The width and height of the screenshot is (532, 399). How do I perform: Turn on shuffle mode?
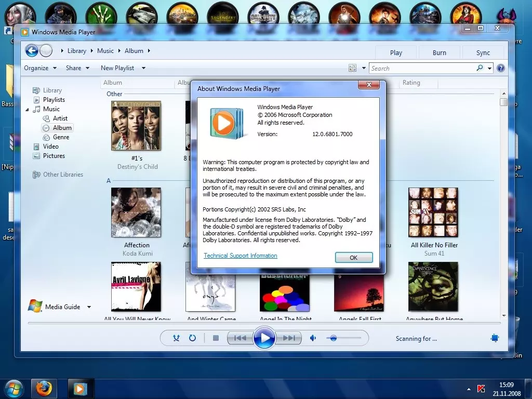click(177, 338)
